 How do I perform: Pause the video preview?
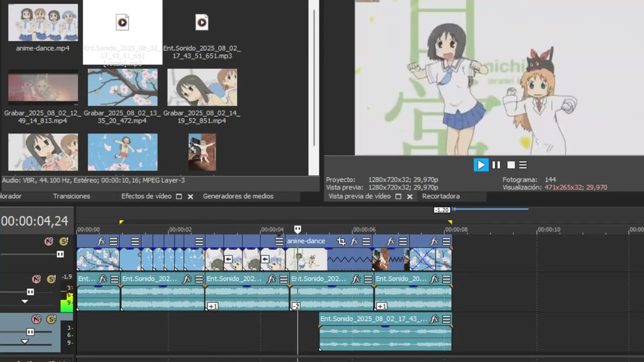496,165
